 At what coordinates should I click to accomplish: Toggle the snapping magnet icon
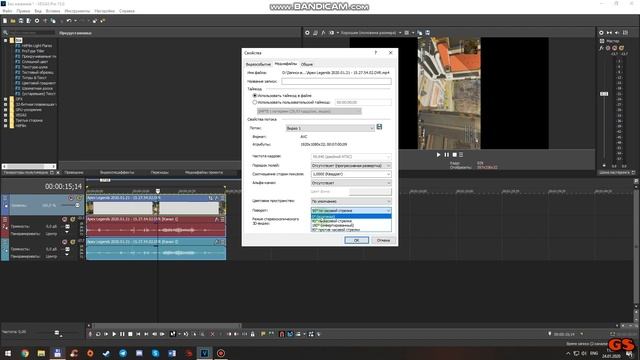coord(282,334)
